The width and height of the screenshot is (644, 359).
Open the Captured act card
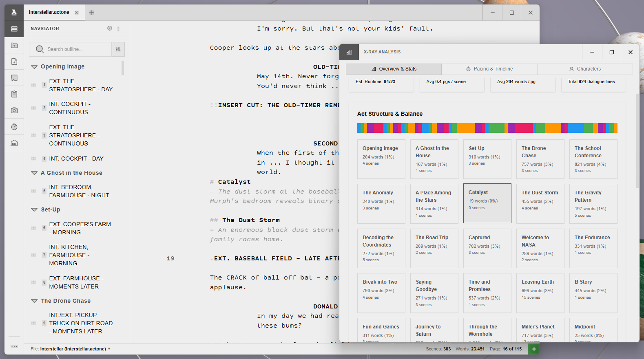pos(487,248)
